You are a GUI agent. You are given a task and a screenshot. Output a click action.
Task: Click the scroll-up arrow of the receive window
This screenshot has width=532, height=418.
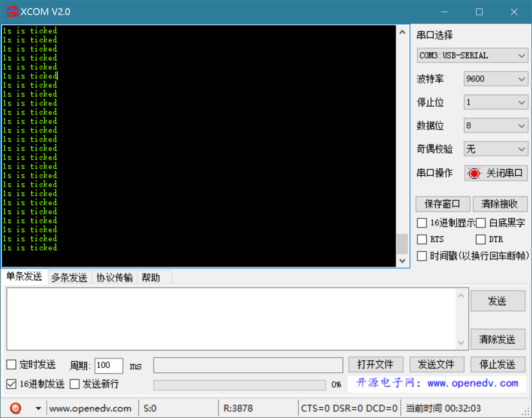[402, 31]
